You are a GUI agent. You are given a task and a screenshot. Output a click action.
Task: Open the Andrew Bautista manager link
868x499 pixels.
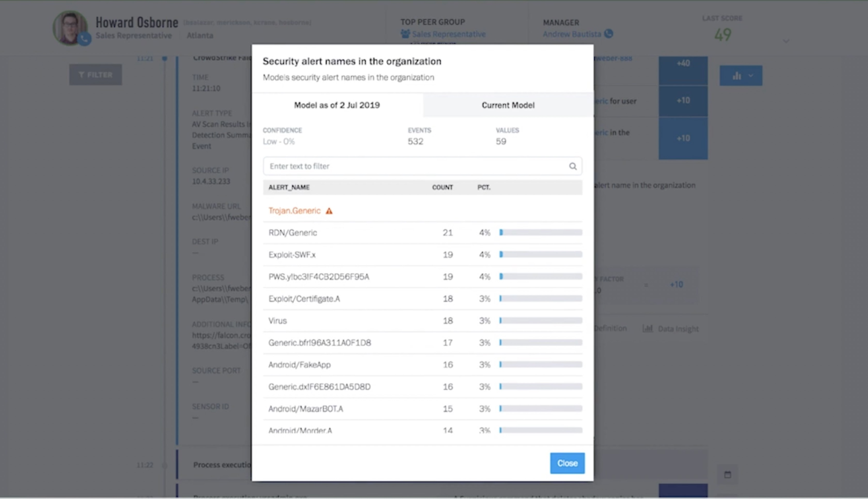tap(572, 34)
